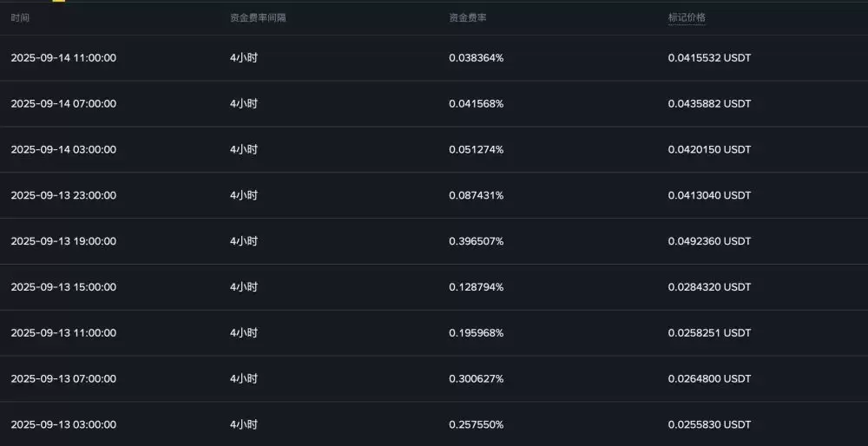The image size is (868, 446).
Task: Click the 0.087431% funding rate value
Action: pyautogui.click(x=476, y=196)
